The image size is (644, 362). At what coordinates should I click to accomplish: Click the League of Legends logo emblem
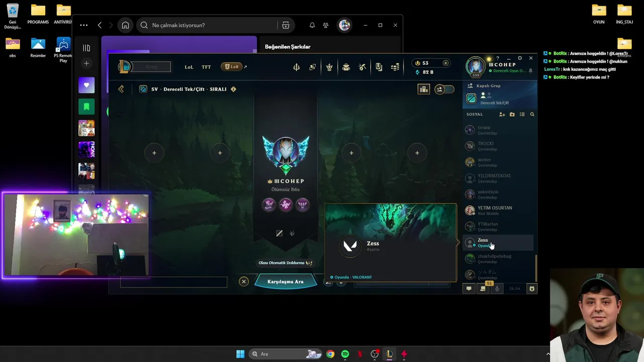pyautogui.click(x=124, y=66)
